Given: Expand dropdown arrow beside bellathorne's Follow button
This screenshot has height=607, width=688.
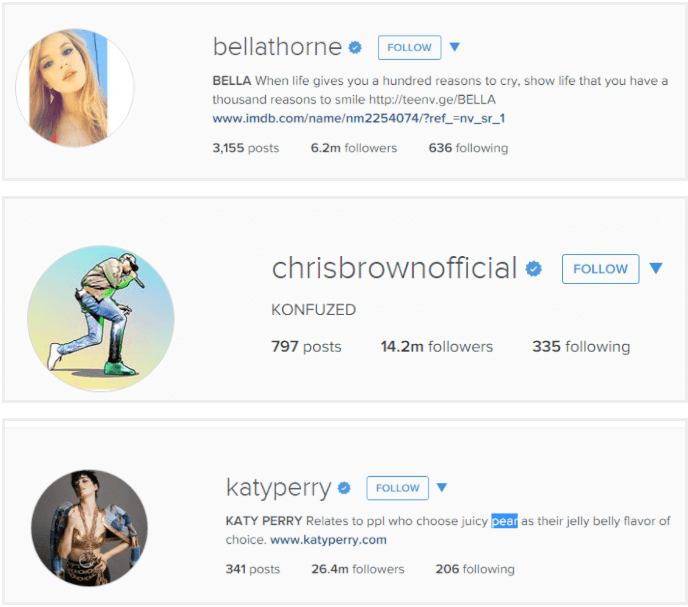Looking at the screenshot, I should [x=455, y=47].
